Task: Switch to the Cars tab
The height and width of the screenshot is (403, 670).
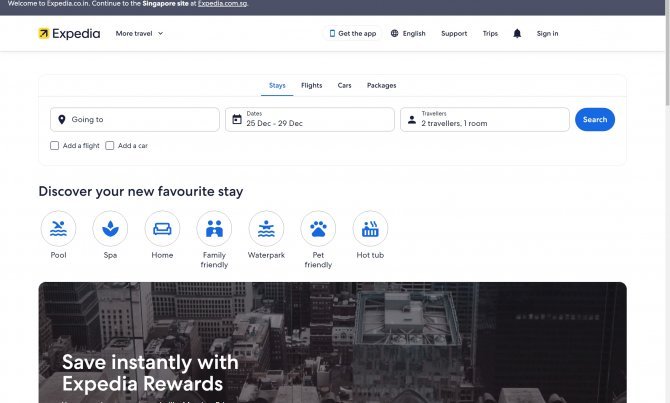Action: point(344,85)
